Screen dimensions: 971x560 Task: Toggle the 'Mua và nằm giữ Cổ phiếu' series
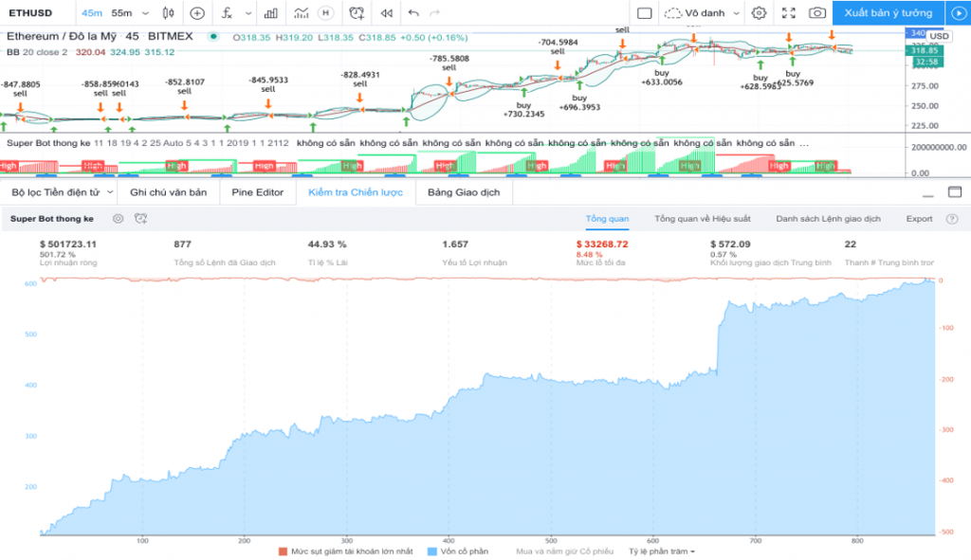pyautogui.click(x=565, y=551)
